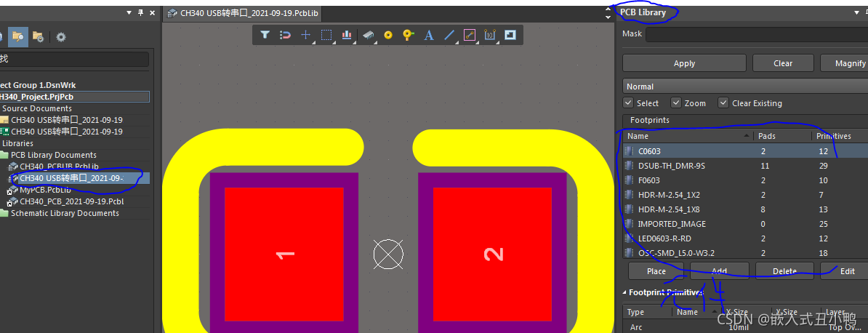Select the move objects cross tool
This screenshot has height=333, width=868.
(x=305, y=35)
